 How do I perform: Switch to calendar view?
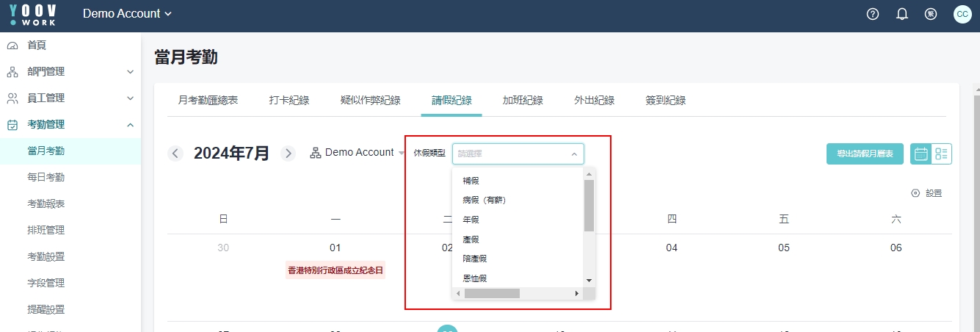pyautogui.click(x=921, y=154)
